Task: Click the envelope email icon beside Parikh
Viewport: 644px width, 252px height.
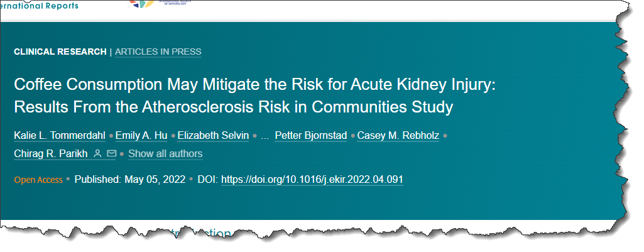Action: pyautogui.click(x=111, y=154)
